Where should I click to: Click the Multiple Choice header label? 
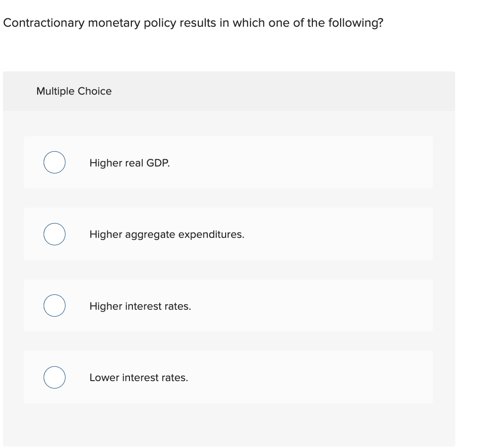(73, 91)
